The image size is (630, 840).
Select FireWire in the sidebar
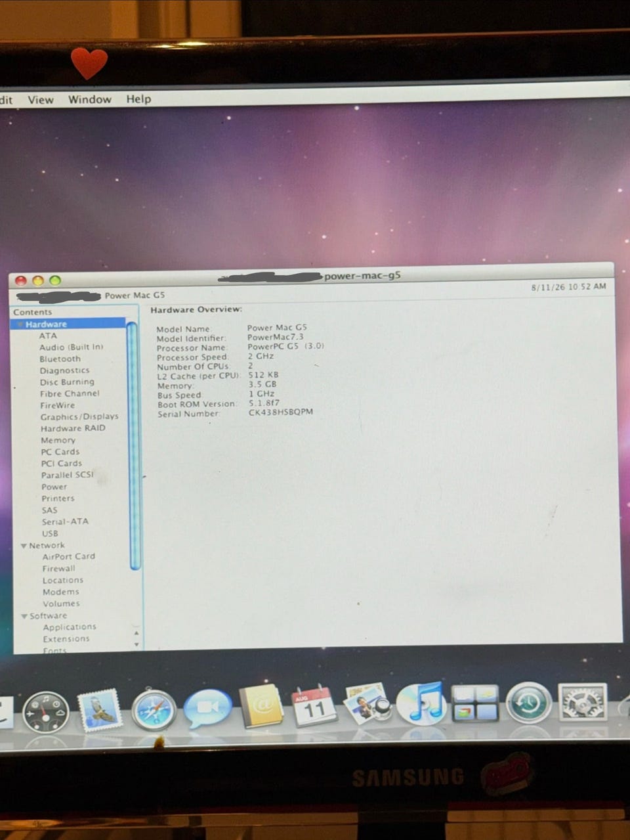pos(58,405)
